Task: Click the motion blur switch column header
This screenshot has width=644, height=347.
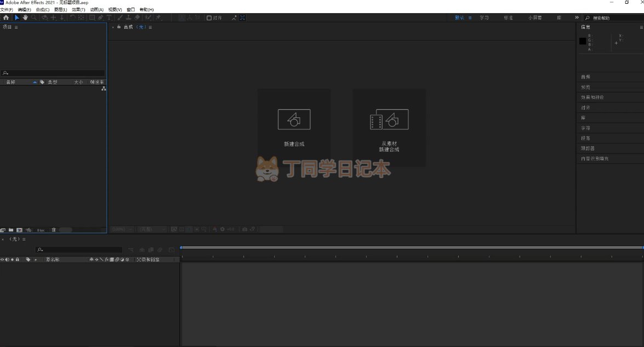Action: click(117, 259)
